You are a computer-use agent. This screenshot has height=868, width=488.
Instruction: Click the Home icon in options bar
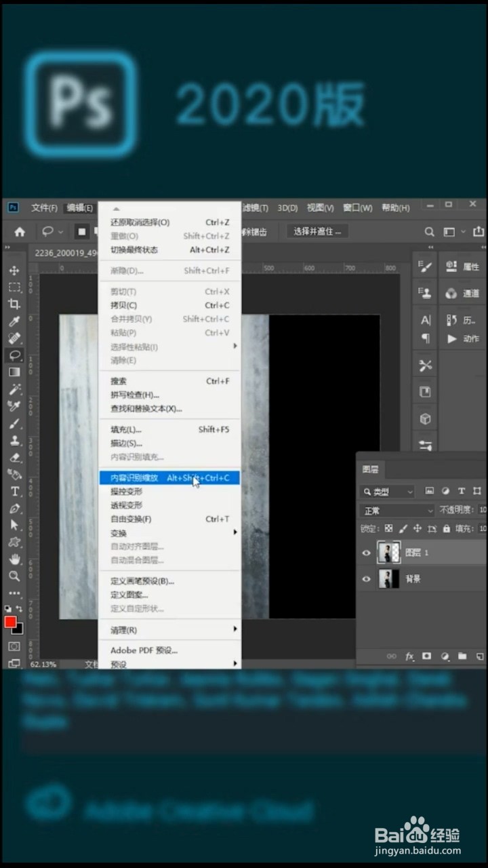pyautogui.click(x=20, y=232)
